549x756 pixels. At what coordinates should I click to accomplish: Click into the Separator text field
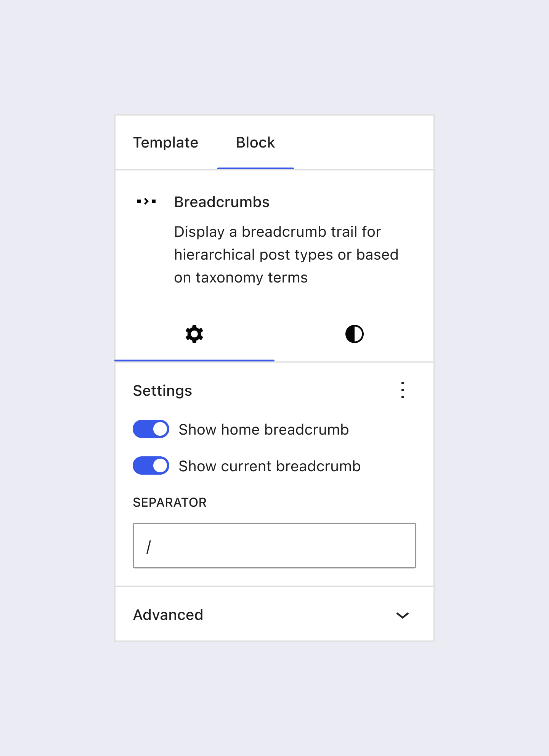(282, 546)
